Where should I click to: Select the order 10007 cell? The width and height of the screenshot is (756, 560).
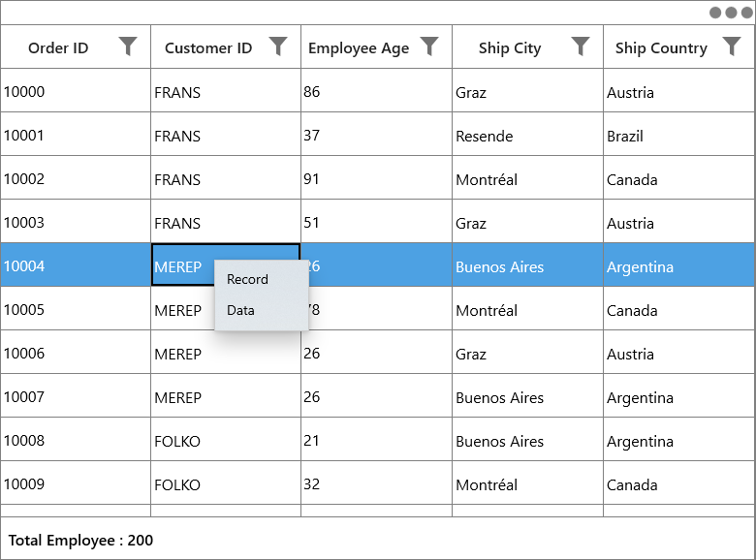(76, 395)
